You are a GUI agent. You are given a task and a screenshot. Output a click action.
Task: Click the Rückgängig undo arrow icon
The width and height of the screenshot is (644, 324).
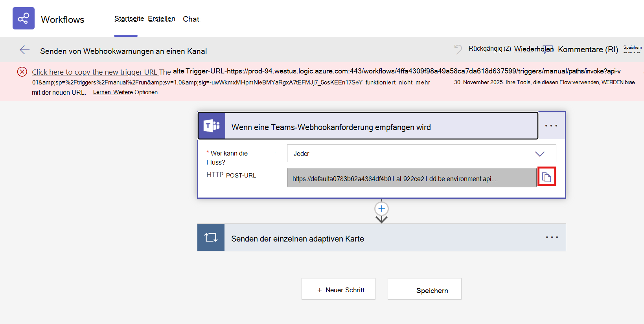click(x=458, y=49)
